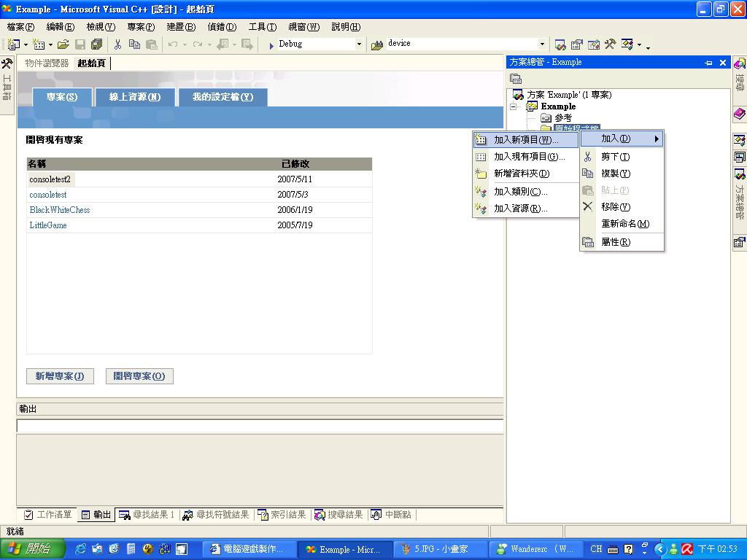This screenshot has width=747, height=560.
Task: Click the find-in-files icon beside device box
Action: pos(377,44)
